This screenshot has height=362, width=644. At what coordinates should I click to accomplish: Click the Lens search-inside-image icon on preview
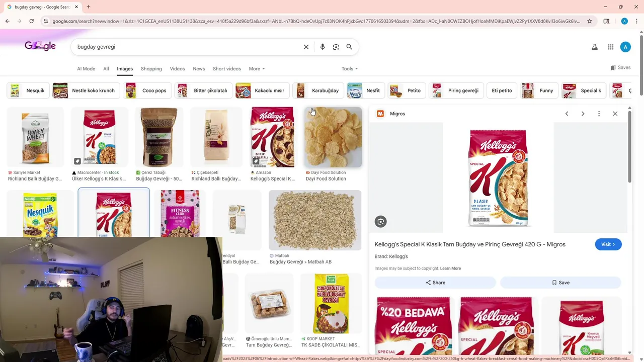tap(380, 222)
